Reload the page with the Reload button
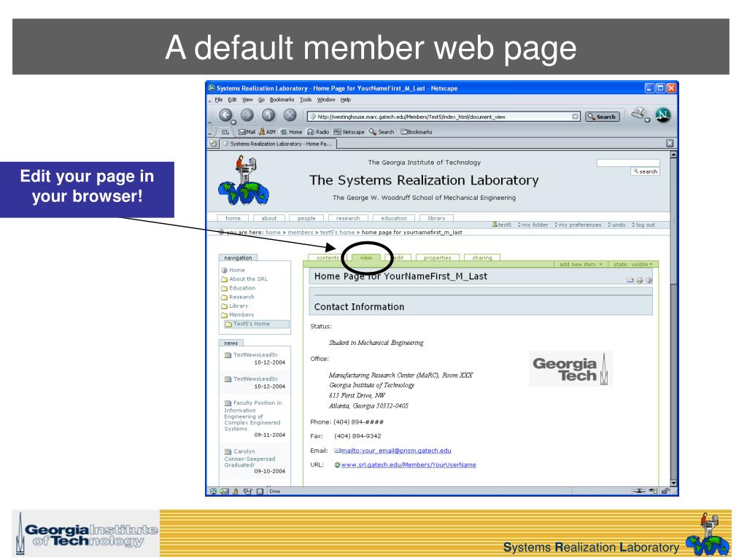The image size is (747, 560). click(268, 114)
